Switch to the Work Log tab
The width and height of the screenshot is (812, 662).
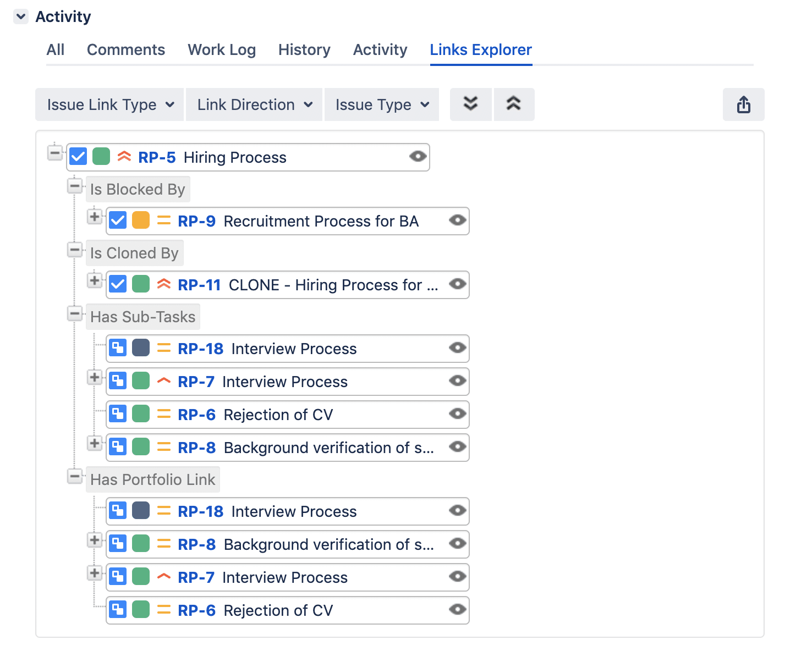click(222, 50)
